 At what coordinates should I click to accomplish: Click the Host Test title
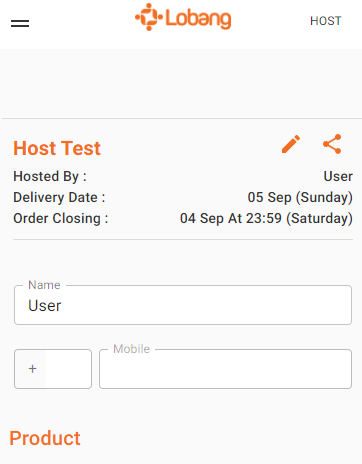click(57, 148)
